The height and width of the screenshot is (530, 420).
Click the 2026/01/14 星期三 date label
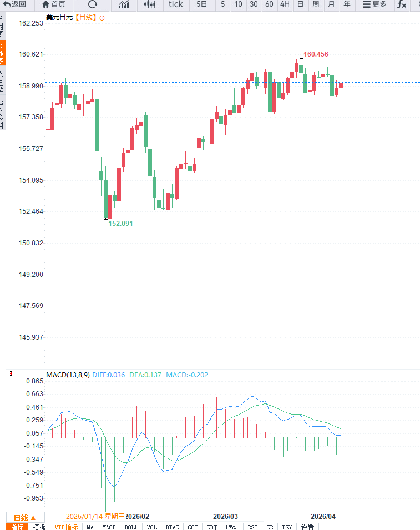click(x=95, y=517)
